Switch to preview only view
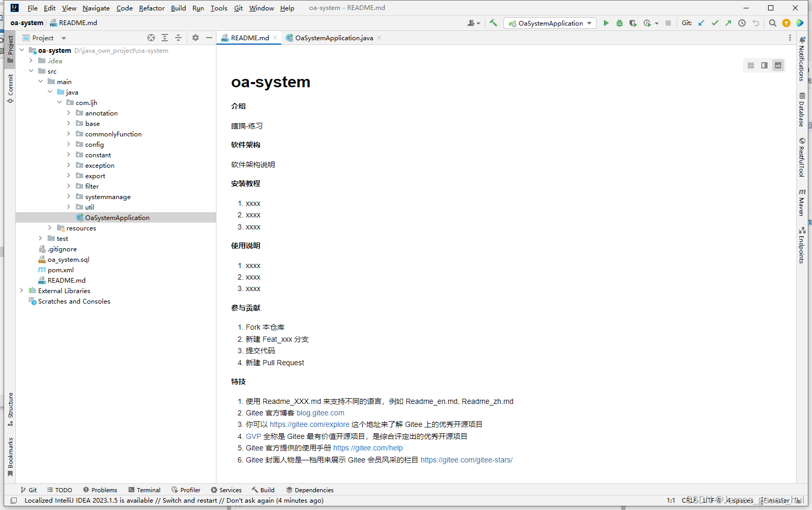Screen dimensions: 812x510 pyautogui.click(x=778, y=65)
